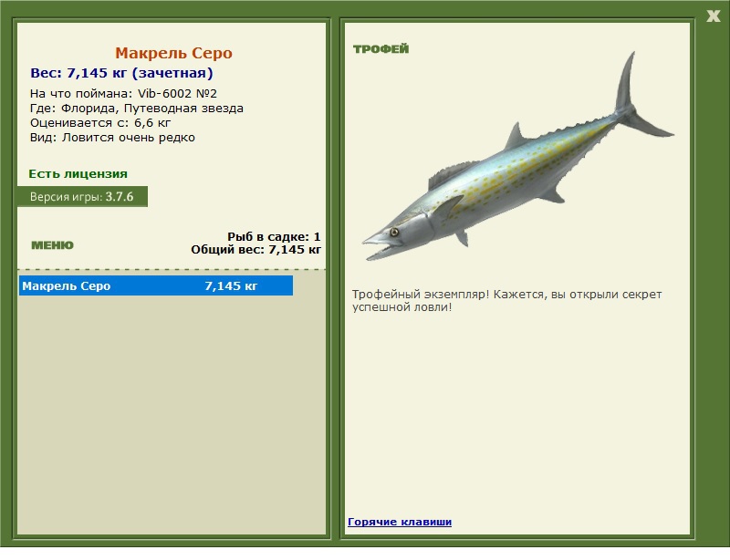Click the Макрель Серо fish title
This screenshot has width=730, height=560.
pos(173,53)
